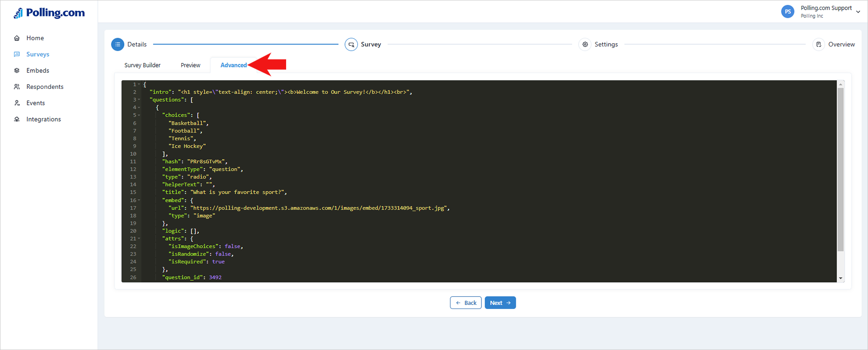Click the title "What is your favorite sport?"

[238, 192]
